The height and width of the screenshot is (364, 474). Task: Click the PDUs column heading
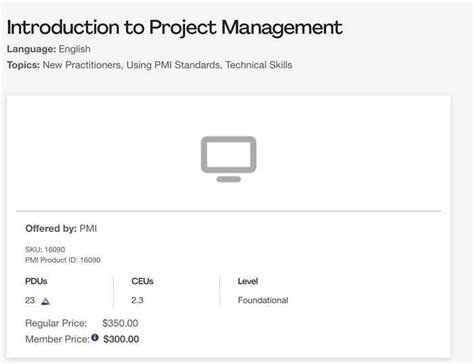pos(36,281)
